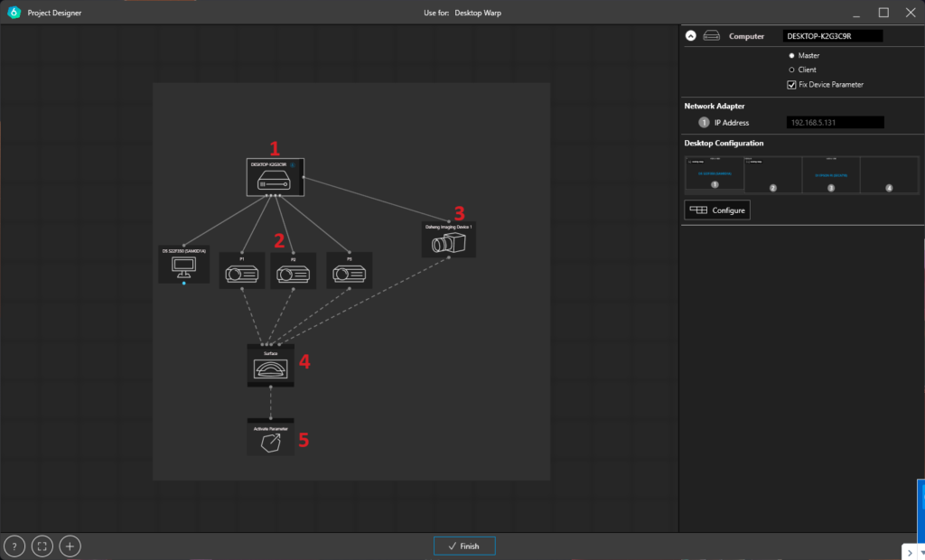This screenshot has height=560, width=925.
Task: Click the Configure desktop button
Action: (x=717, y=210)
